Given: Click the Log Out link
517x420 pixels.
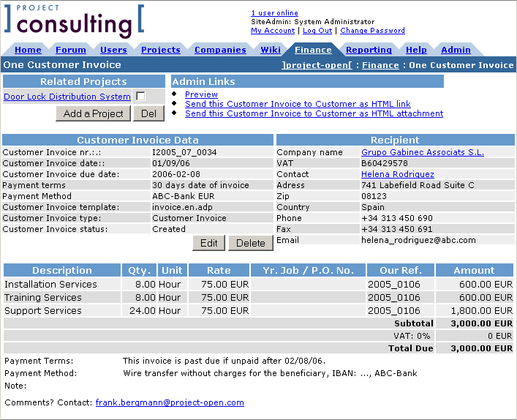Looking at the screenshot, I should point(317,31).
